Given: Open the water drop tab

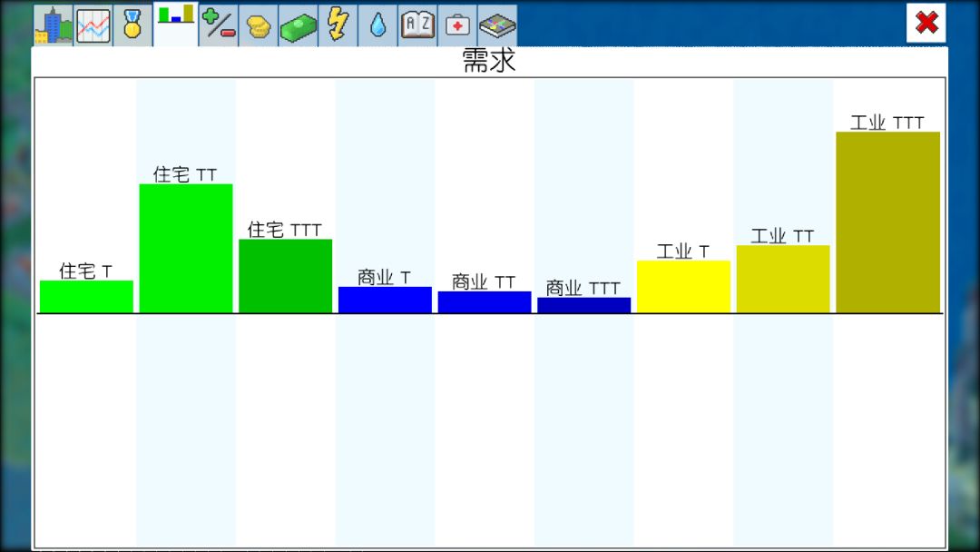Looking at the screenshot, I should 378,25.
